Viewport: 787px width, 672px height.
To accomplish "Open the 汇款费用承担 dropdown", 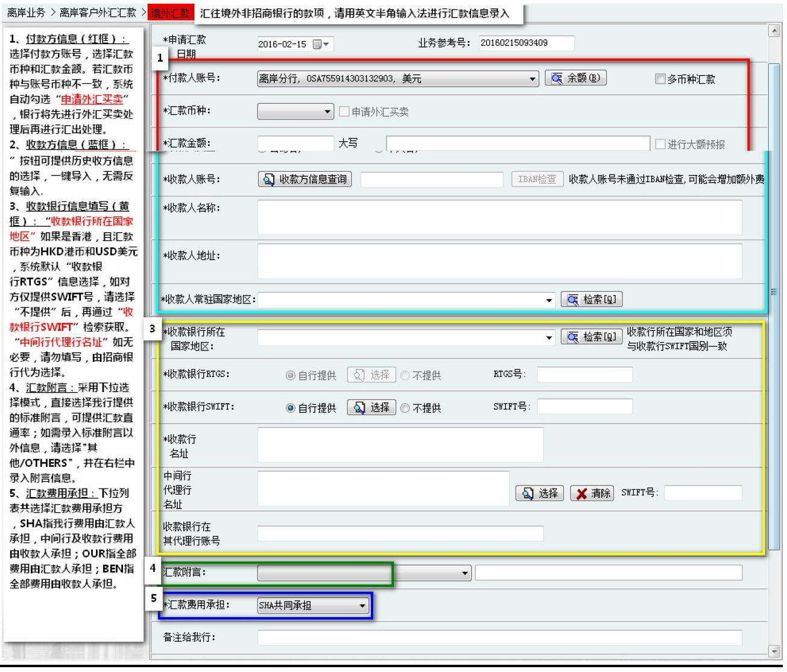I will click(362, 606).
